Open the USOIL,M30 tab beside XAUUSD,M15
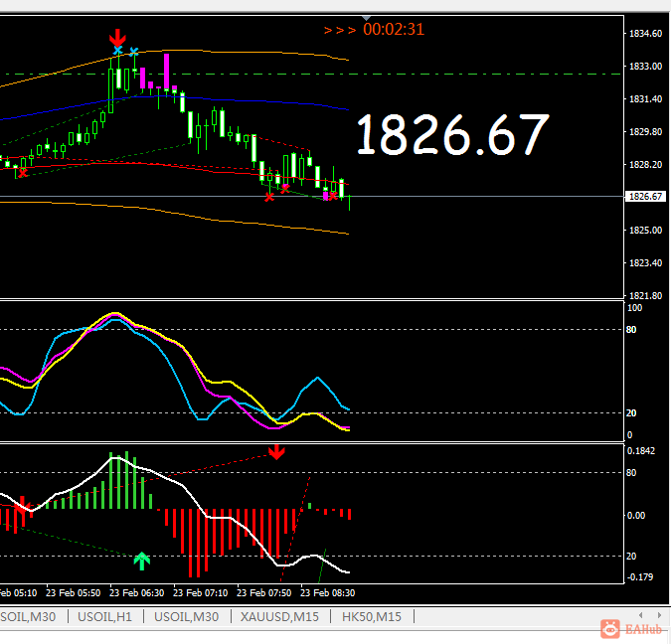 (186, 616)
